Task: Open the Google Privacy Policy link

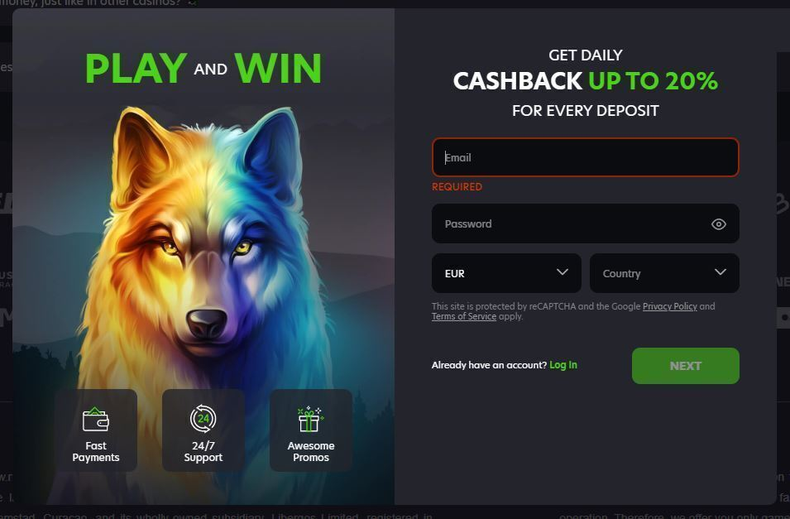Action: (x=670, y=306)
